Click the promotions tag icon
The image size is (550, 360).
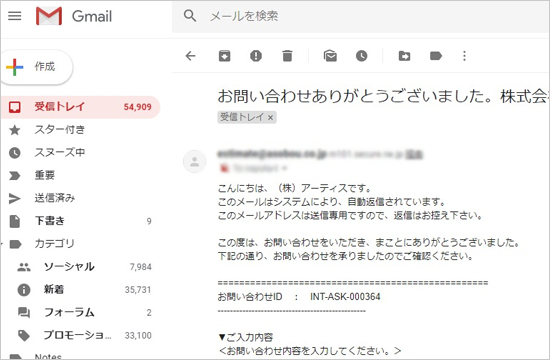(24, 335)
